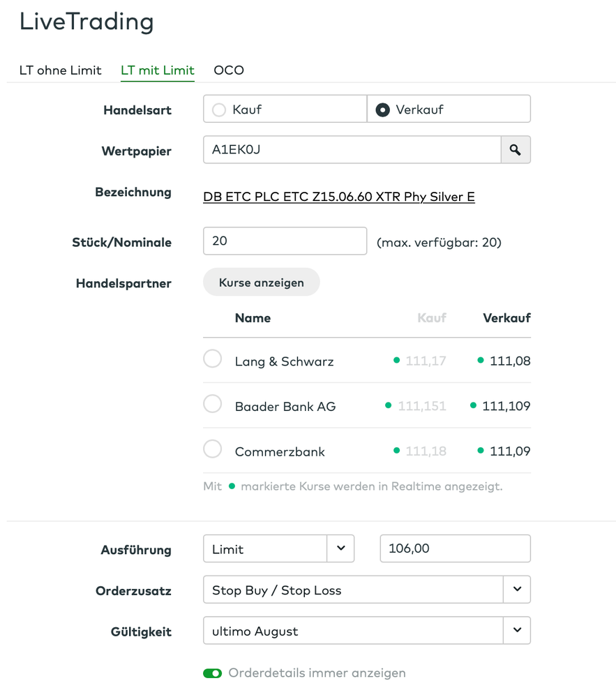Choose Lang & Schwarz as trading partner
616x697 pixels.
213,360
